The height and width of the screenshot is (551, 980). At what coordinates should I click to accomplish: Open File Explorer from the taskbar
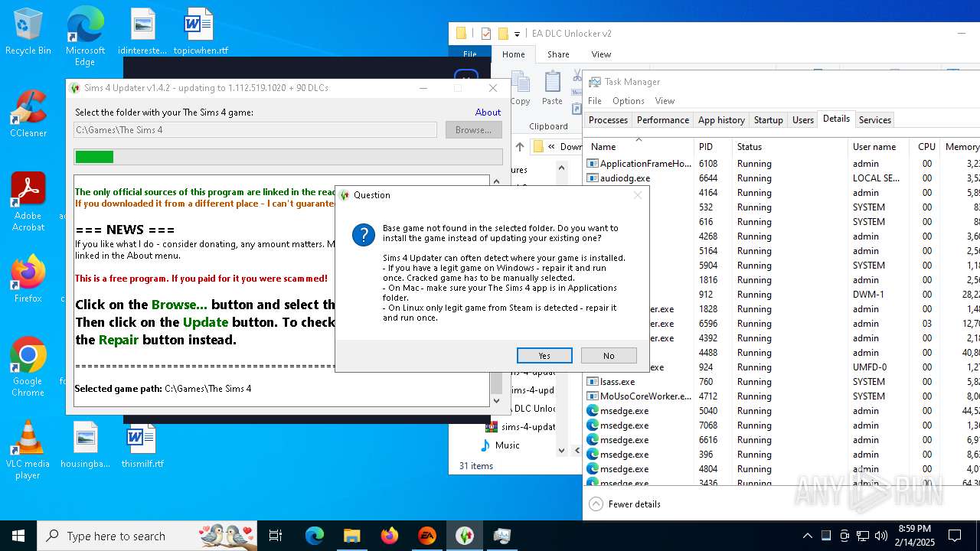point(351,536)
